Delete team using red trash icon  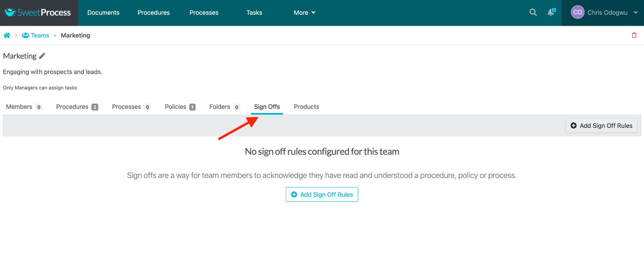[634, 35]
